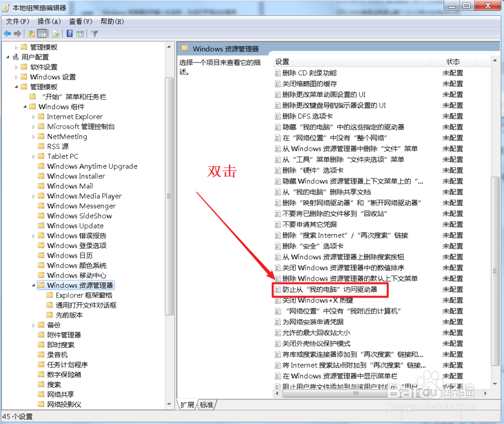The height and width of the screenshot is (424, 504).
Task: Collapse the Windows 资源管理器 tree node
Action: (33, 285)
